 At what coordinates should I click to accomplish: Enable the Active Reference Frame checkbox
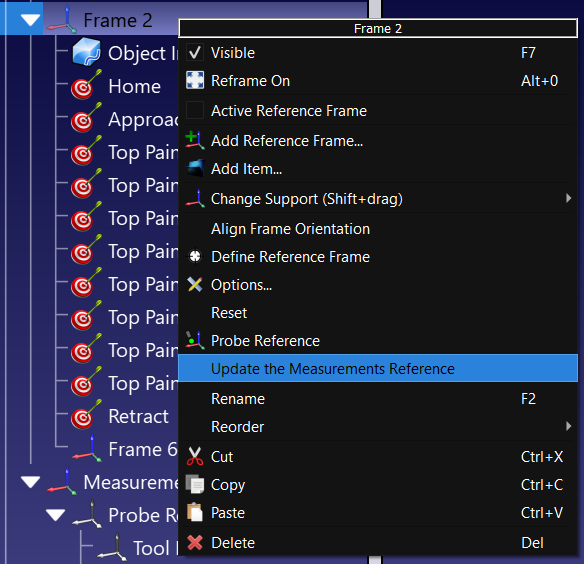click(x=195, y=110)
